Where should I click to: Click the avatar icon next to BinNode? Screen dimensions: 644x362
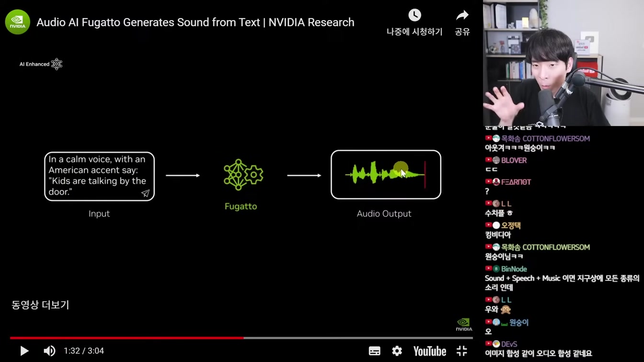click(496, 269)
